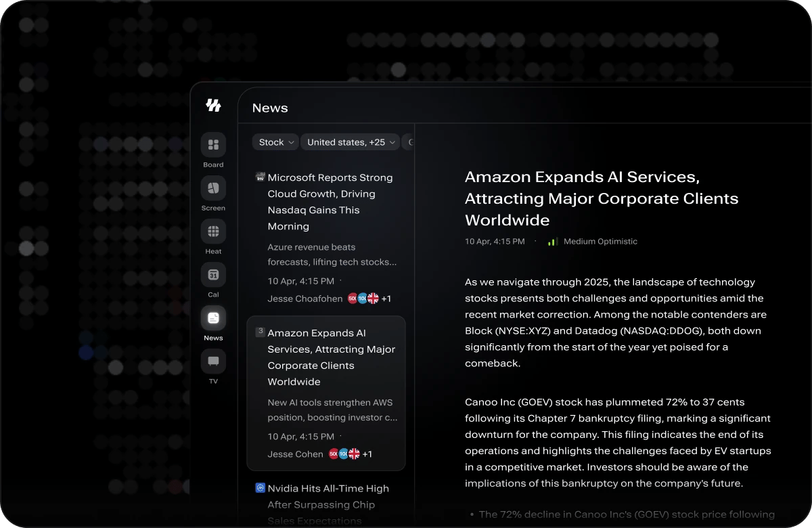
Task: Click the date 10 Apr, 4:15 PM on Microsoft article
Action: 301,281
